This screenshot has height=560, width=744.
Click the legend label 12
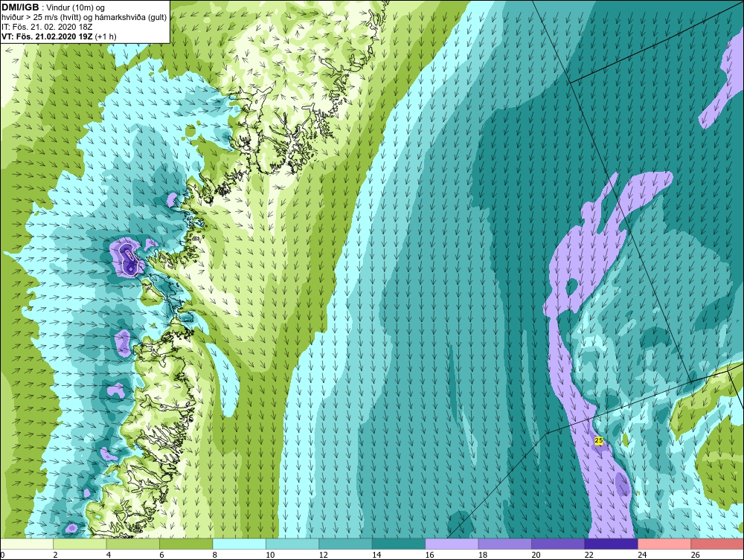(323, 555)
